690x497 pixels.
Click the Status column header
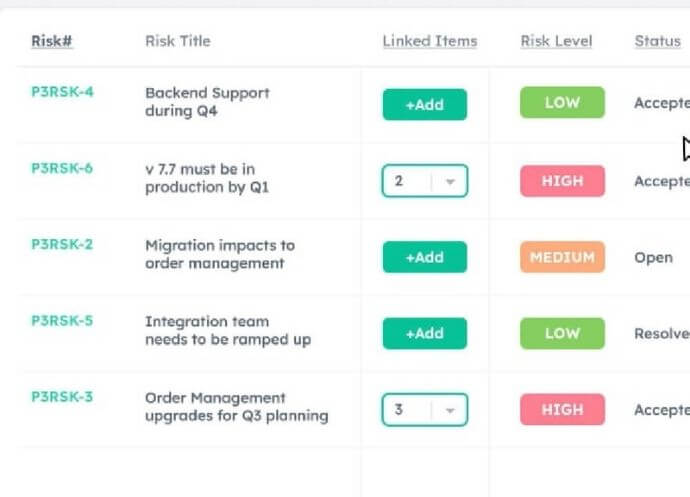tap(657, 41)
